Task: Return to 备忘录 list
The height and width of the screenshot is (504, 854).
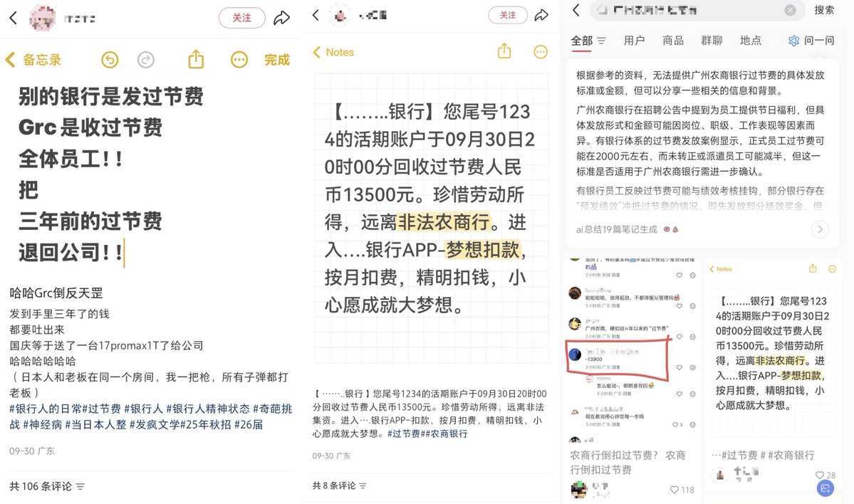Action: (x=33, y=60)
